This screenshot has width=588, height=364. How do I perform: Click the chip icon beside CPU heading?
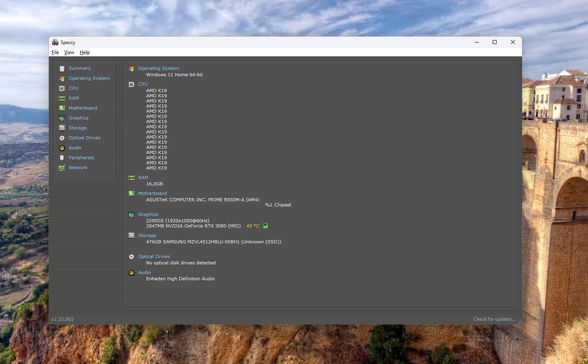(131, 84)
